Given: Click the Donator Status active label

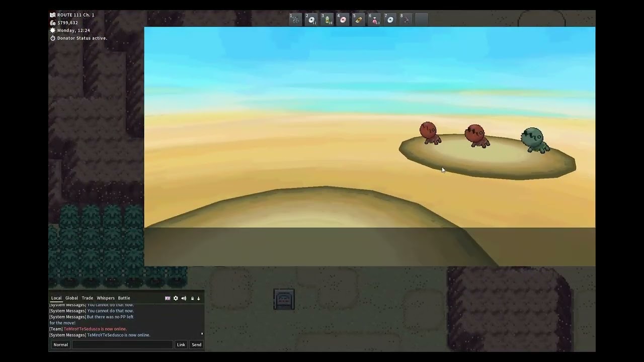Looking at the screenshot, I should (82, 38).
